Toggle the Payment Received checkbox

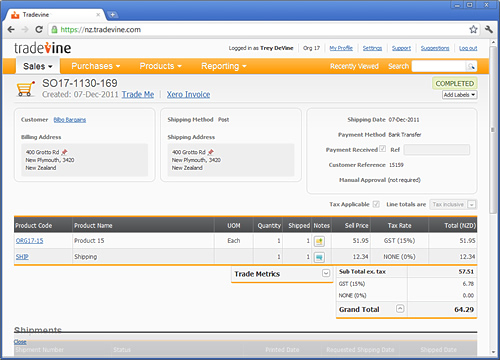pos(382,149)
